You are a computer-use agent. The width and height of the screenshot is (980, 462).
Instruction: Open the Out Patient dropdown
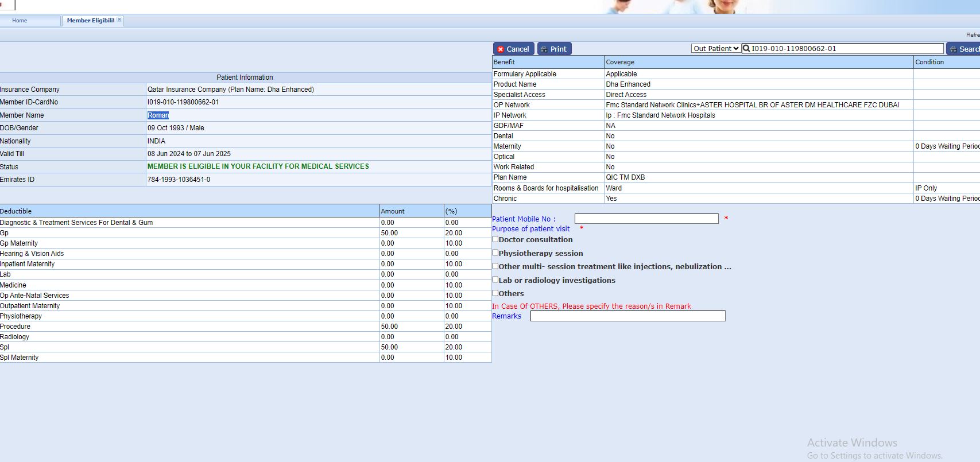click(715, 49)
